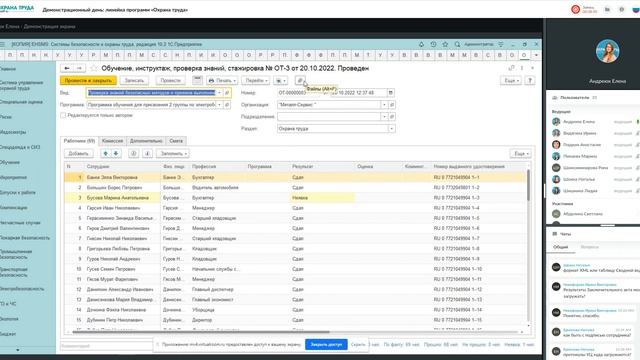Click the table's horizontal scrollbar

tap(201, 332)
